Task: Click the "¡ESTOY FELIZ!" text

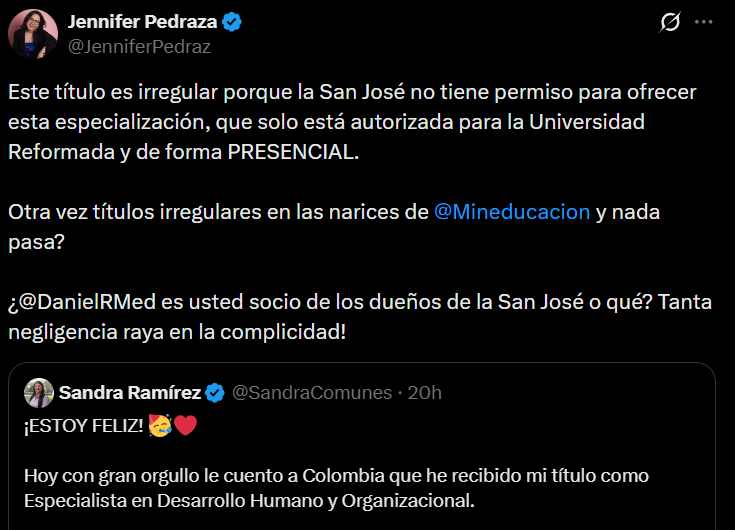Action: 84,427
